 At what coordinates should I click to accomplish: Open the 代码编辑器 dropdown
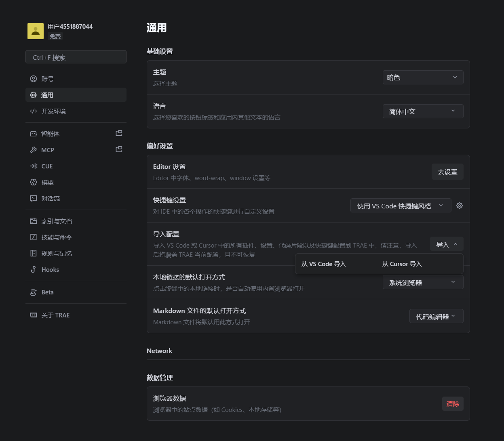(436, 316)
